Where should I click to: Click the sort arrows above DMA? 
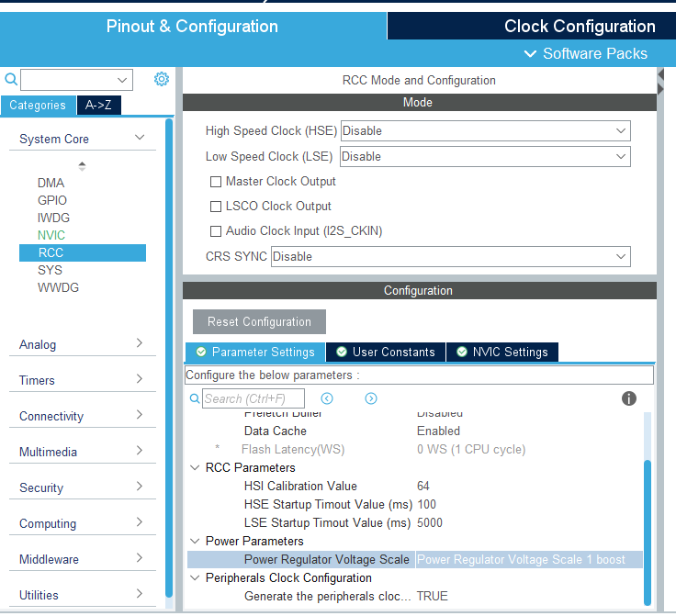pyautogui.click(x=82, y=166)
